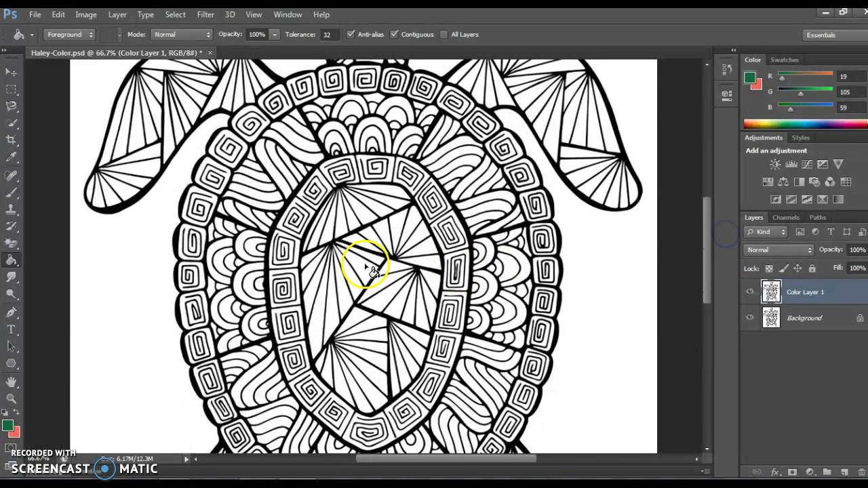Add a Brightness/Contrast adjustment
This screenshot has height=488, width=868.
click(x=775, y=165)
